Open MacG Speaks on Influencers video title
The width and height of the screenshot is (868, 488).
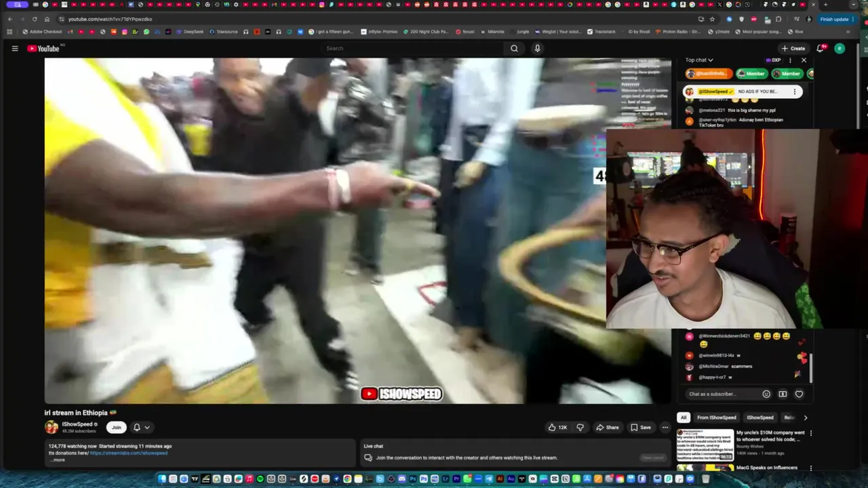coord(767,468)
